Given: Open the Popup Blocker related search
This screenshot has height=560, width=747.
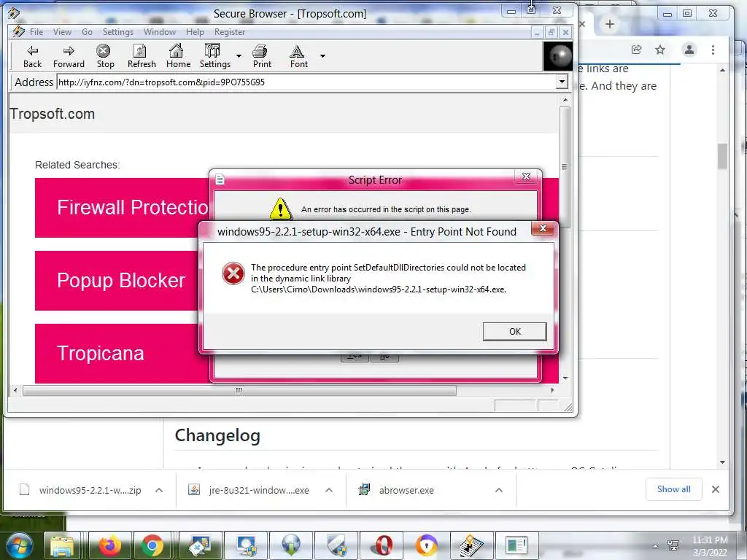Looking at the screenshot, I should (117, 281).
